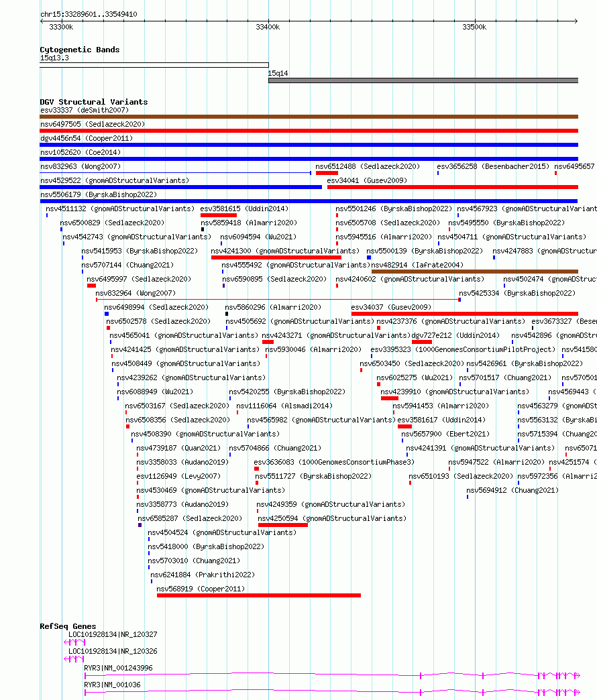Click nsv6495997 (Sedlazeck2020) red bar
The height and width of the screenshot is (700, 597).
coord(91,286)
